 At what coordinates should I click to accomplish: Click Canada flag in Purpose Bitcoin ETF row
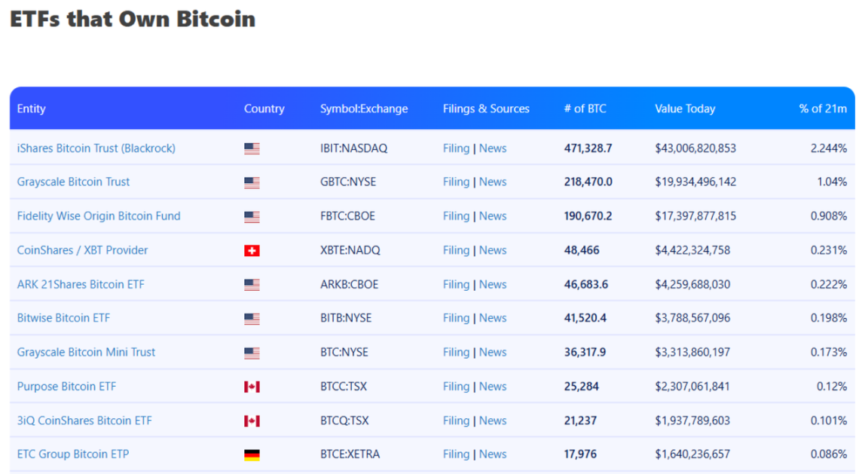pos(252,387)
